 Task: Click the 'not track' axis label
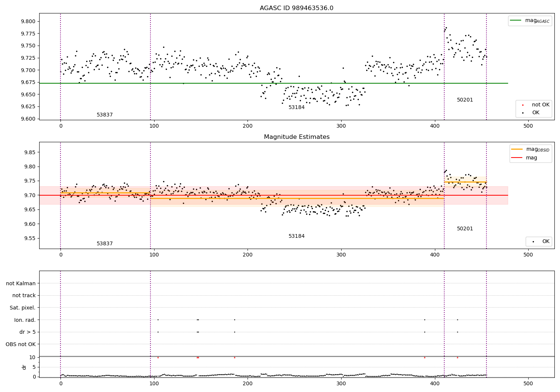coord(24,295)
